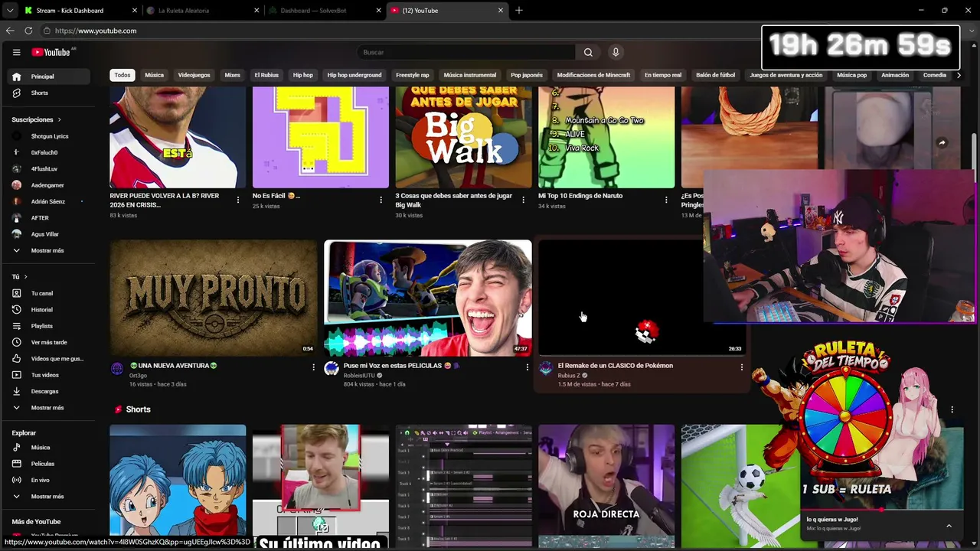Go to Principal in the sidebar
980x551 pixels.
pos(47,77)
